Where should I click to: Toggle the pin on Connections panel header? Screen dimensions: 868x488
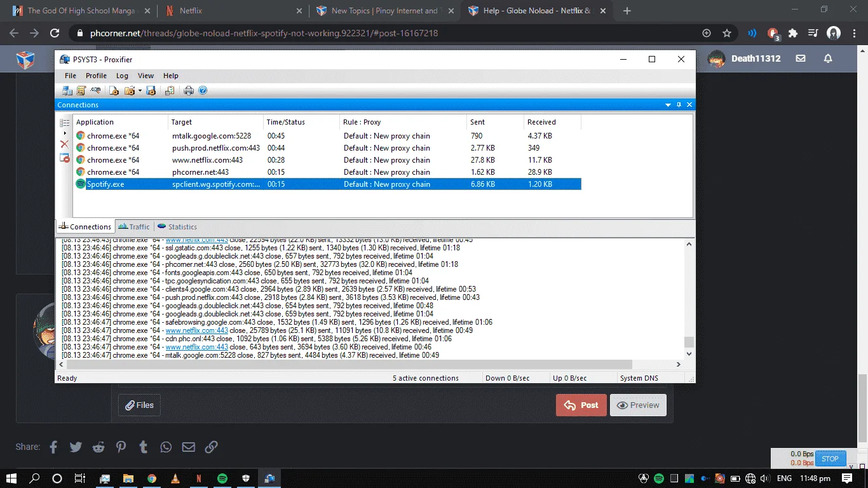[679, 105]
